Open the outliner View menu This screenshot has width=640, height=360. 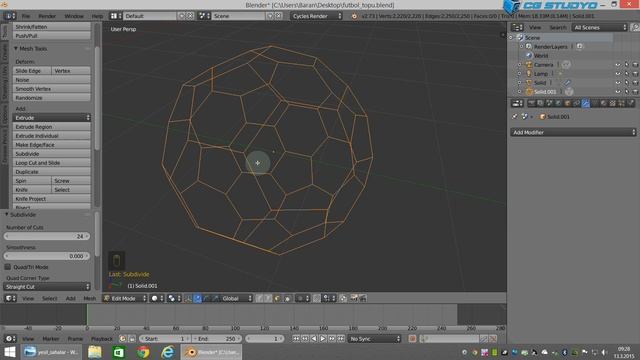pyautogui.click(x=535, y=27)
